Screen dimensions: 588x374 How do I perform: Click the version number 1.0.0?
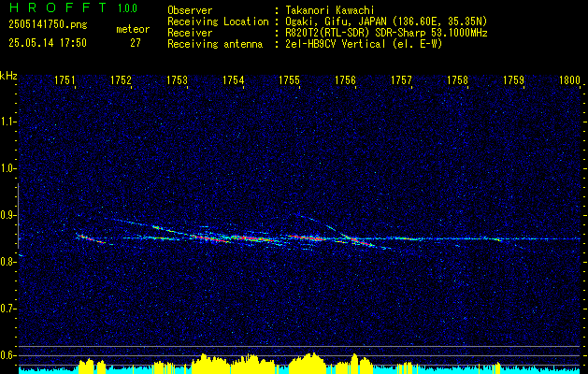(127, 8)
